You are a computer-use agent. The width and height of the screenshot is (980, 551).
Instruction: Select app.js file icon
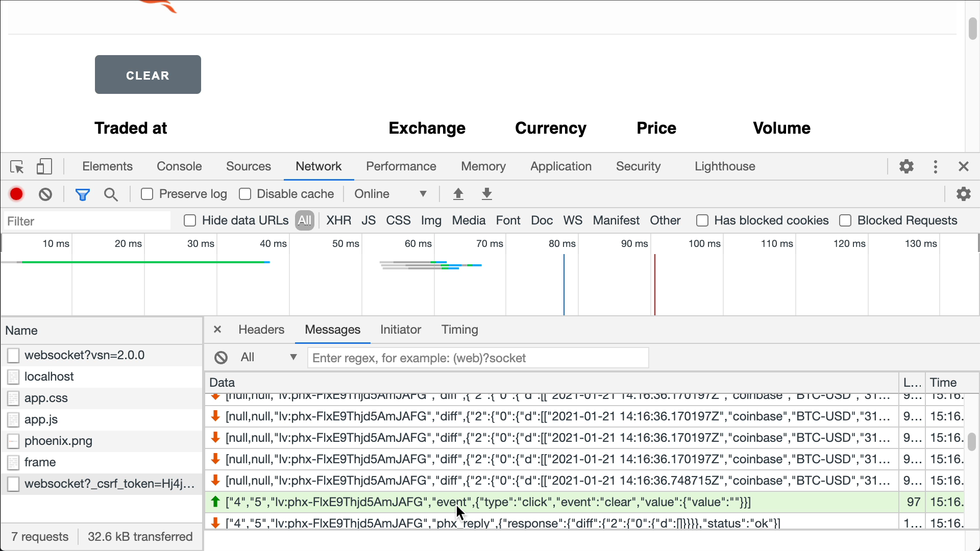[14, 419]
